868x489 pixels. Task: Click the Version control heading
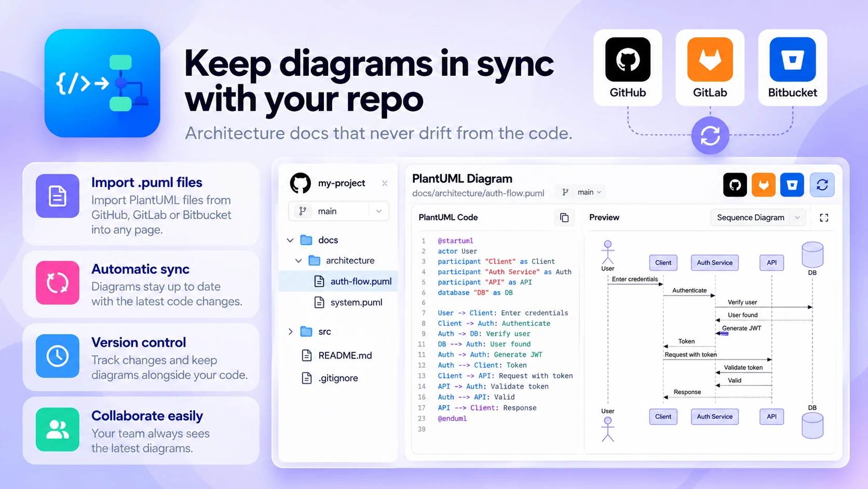(x=139, y=342)
